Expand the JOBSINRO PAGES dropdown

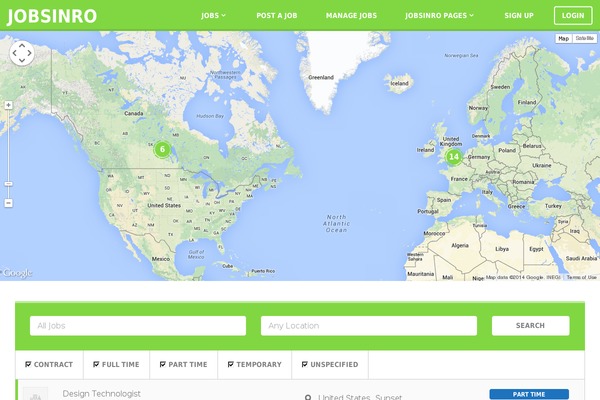(x=439, y=16)
